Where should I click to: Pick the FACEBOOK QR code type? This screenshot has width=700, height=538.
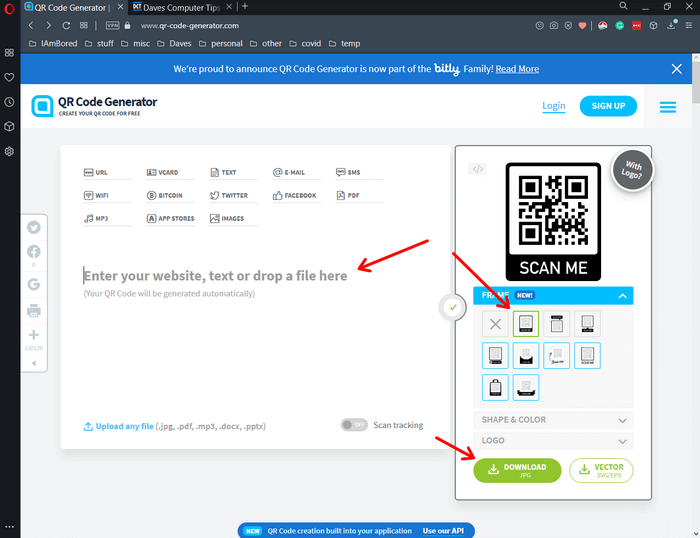tap(296, 196)
